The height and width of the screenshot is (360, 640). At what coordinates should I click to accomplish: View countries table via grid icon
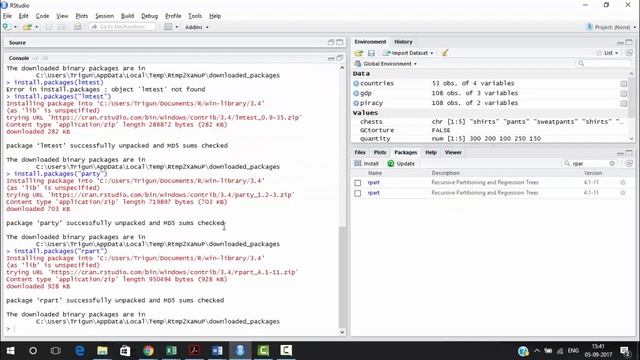tap(624, 84)
